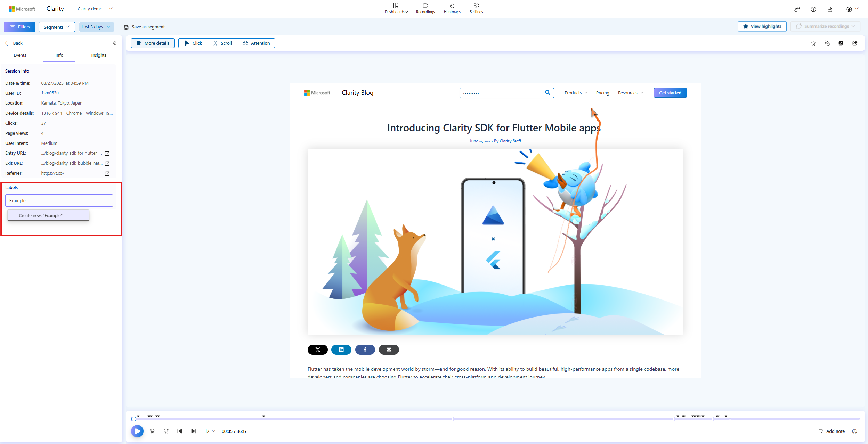Show More details for recording

(153, 43)
